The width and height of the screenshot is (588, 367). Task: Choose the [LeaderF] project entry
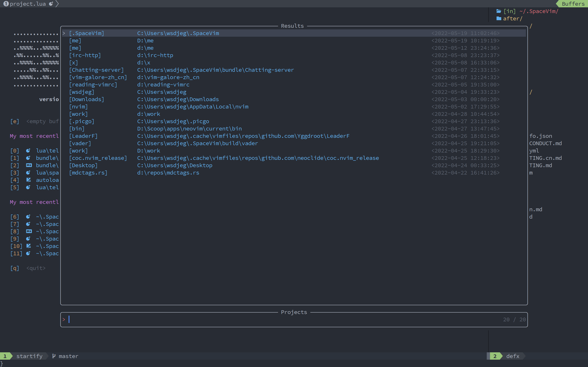point(83,136)
